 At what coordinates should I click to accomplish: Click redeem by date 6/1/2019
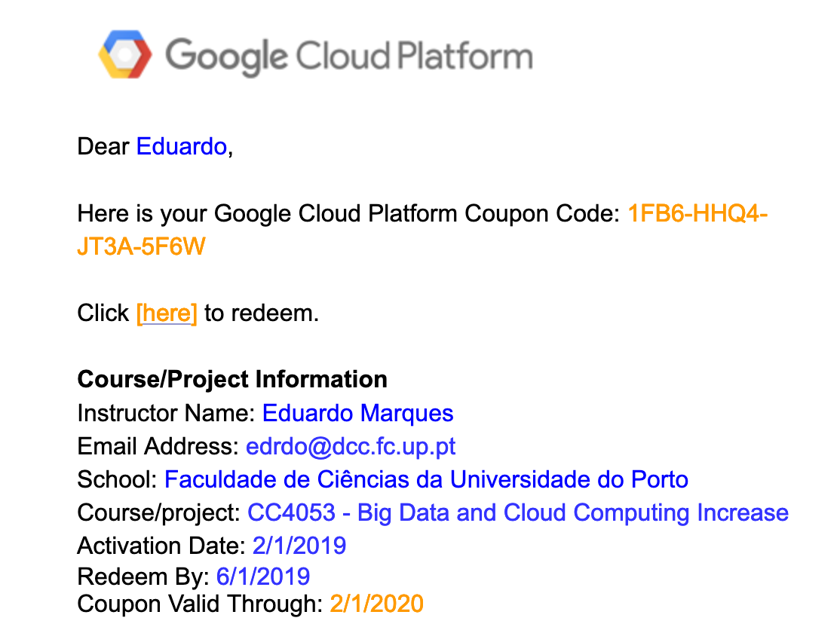[x=263, y=577]
